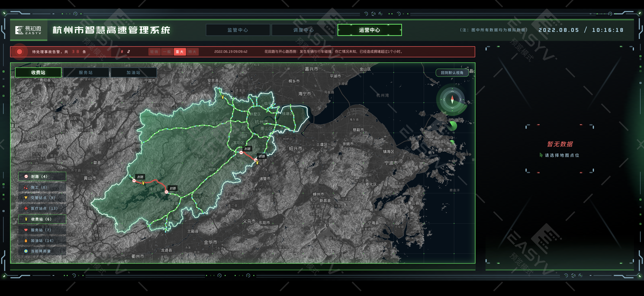Toggle the 医疗站点 (13) layer

42,208
